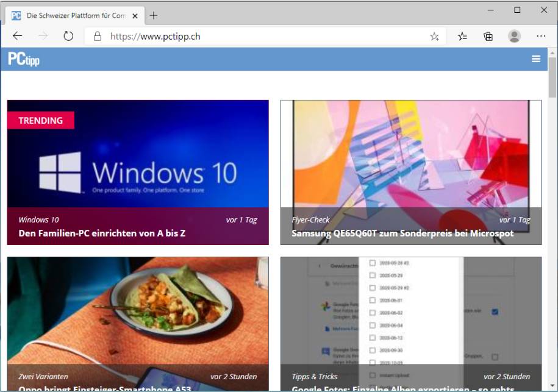
Task: Click 'vor 1 Tag' on Samsung article
Action: 515,220
